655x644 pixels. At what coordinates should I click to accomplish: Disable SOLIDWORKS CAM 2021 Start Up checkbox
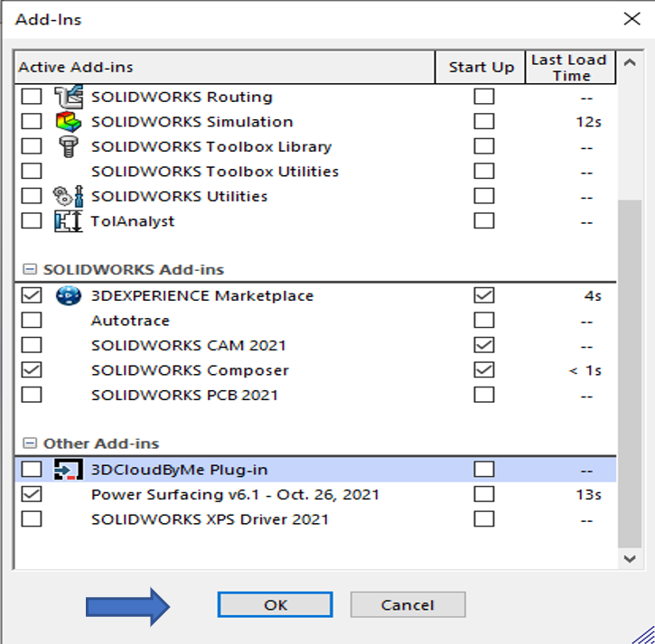(x=484, y=345)
